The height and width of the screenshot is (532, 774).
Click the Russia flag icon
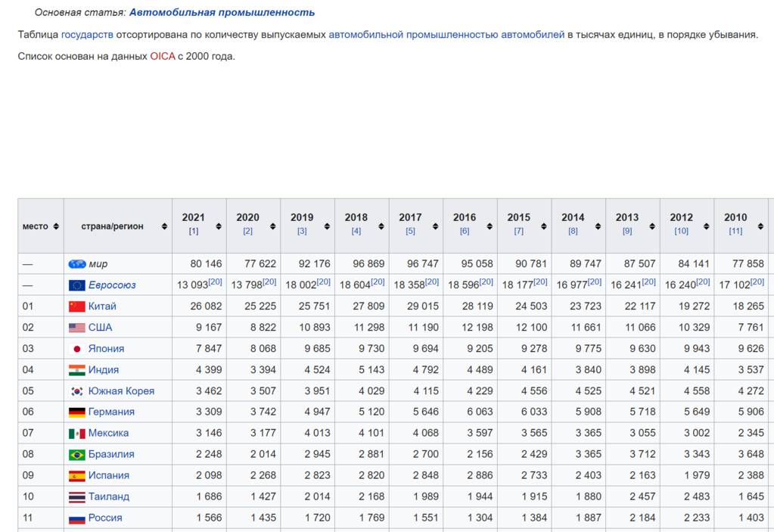pos(77,518)
